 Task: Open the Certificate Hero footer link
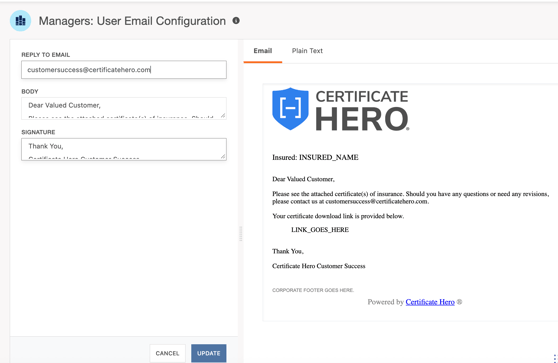pyautogui.click(x=430, y=302)
